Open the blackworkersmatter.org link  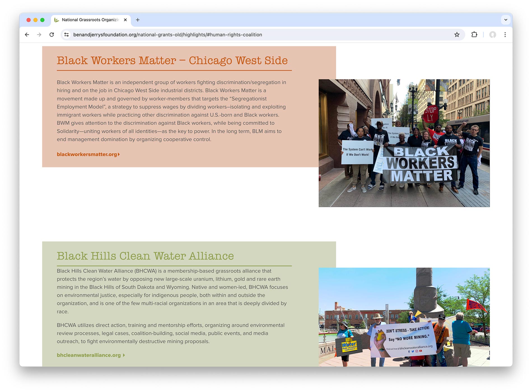[x=88, y=154]
